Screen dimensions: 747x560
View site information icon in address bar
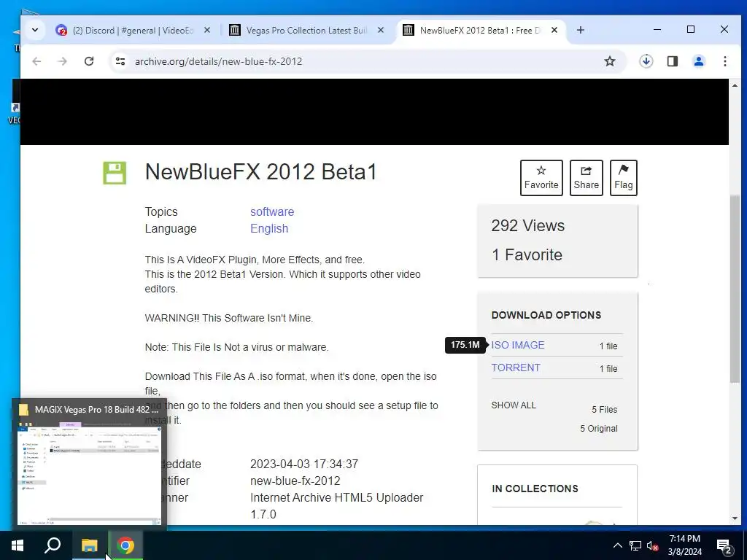pos(120,61)
